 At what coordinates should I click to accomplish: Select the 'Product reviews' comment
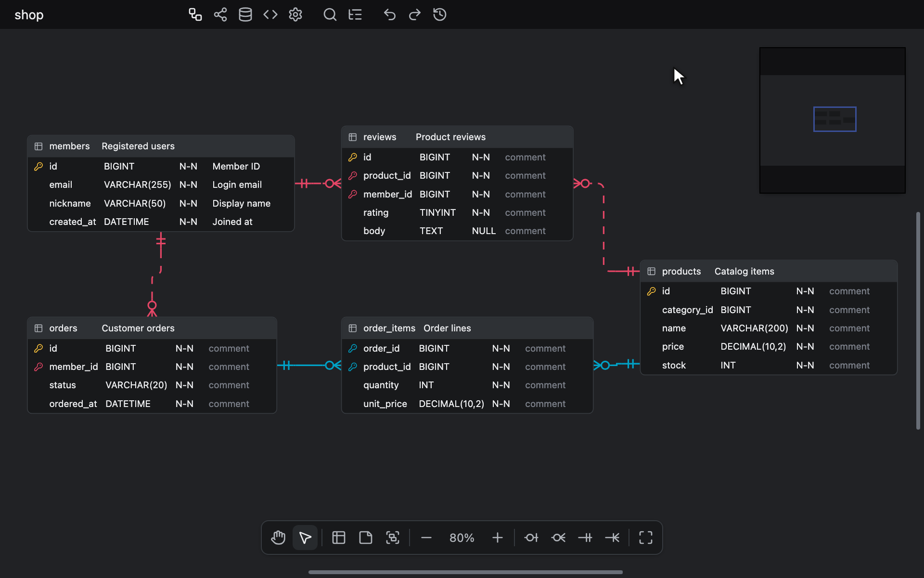450,137
